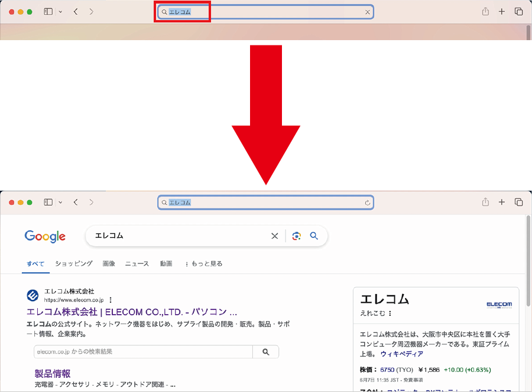Expand もっと見る menu
This screenshot has width=532, height=392.
coord(204,263)
